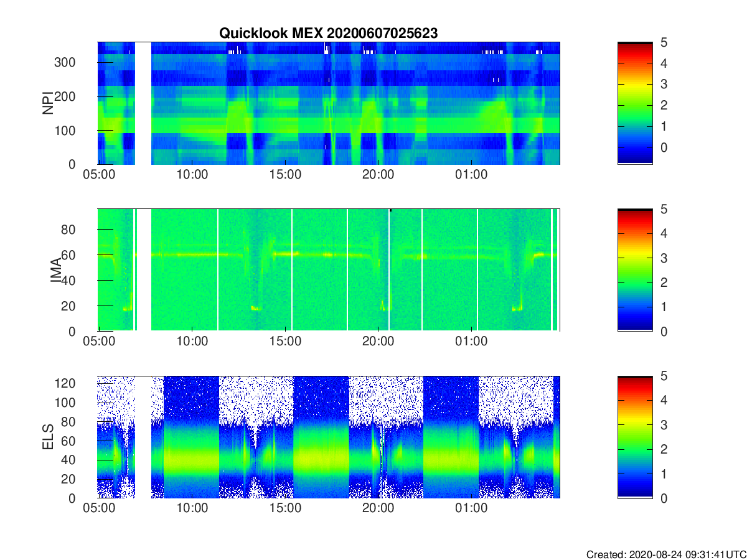The image size is (747, 560).
Task: Click the 15:00 tick below NPI plot
Action: click(286, 175)
